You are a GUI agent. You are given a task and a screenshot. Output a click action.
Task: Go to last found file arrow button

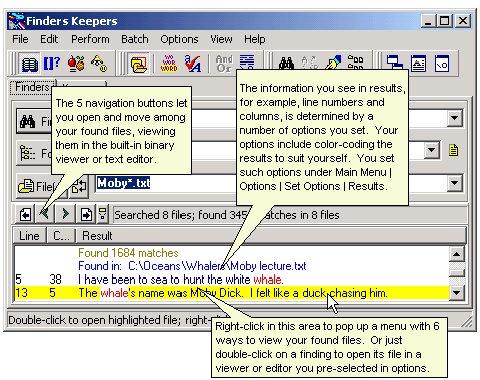[x=86, y=214]
